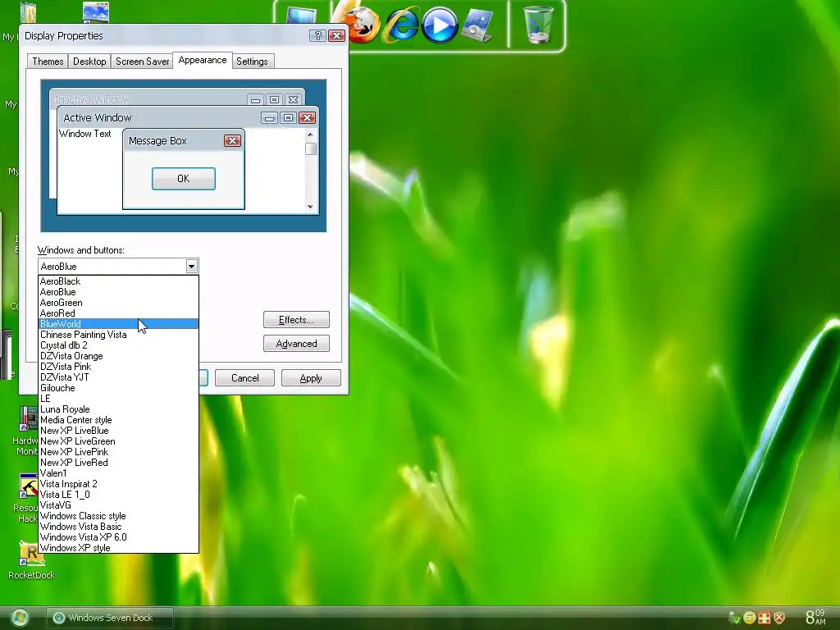Click the preview window scrollbar

(310, 171)
